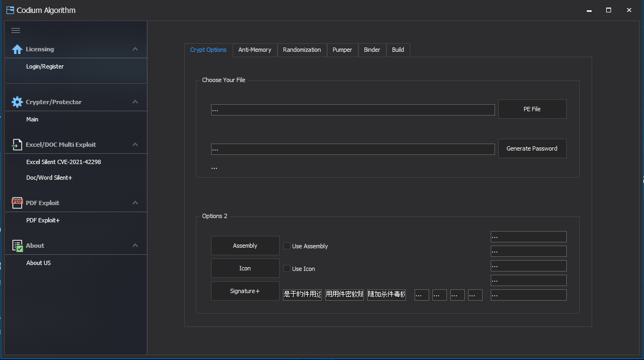This screenshot has height=360, width=644.
Task: Open the hamburger menu in the sidebar
Action: 16,30
